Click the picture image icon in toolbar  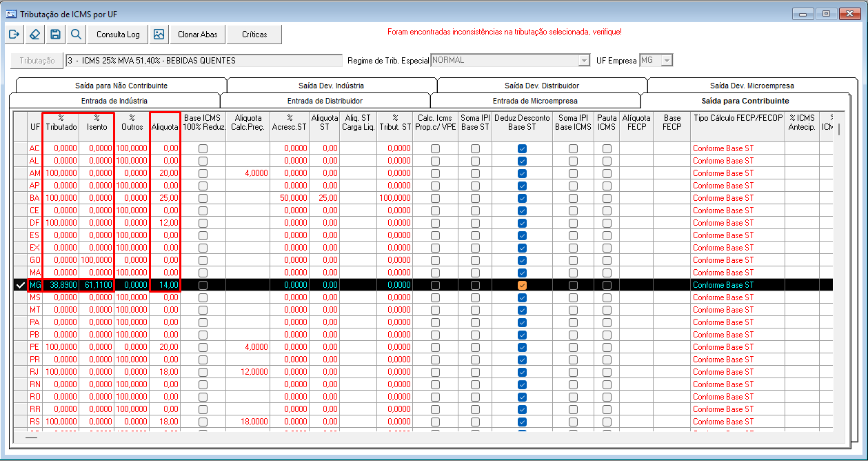tap(159, 35)
